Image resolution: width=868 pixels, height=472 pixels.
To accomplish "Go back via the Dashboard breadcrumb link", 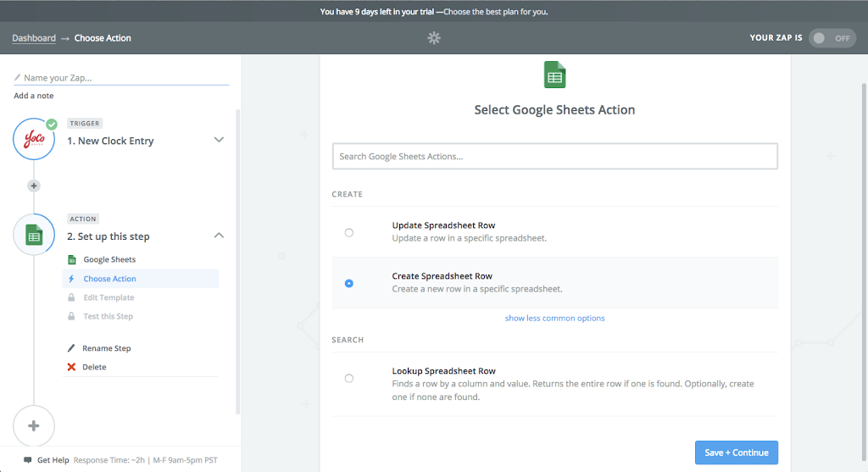I will tap(34, 38).
